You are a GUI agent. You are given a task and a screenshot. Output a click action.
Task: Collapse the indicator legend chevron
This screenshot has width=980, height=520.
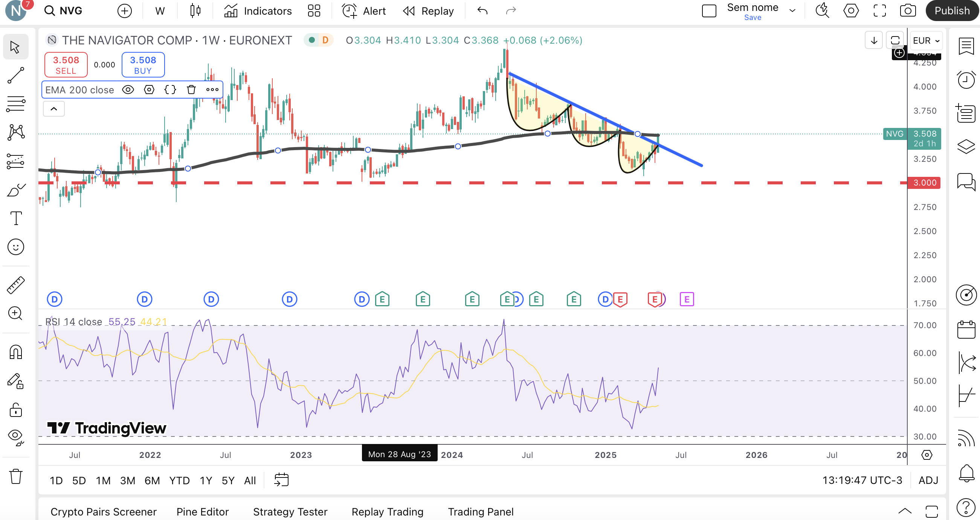54,109
